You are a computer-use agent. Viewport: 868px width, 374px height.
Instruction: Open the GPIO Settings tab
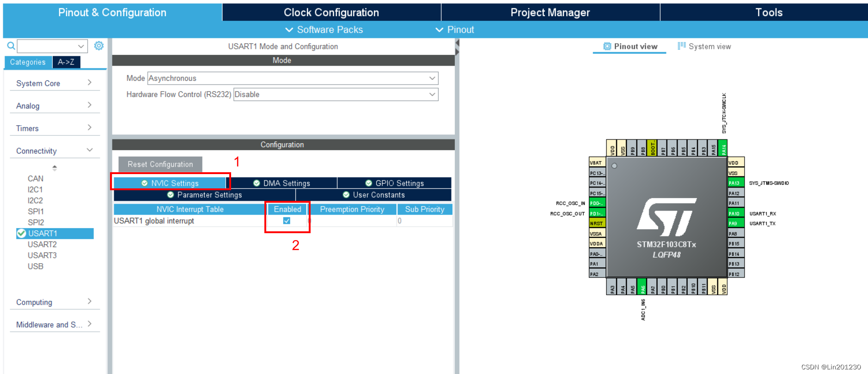point(395,183)
